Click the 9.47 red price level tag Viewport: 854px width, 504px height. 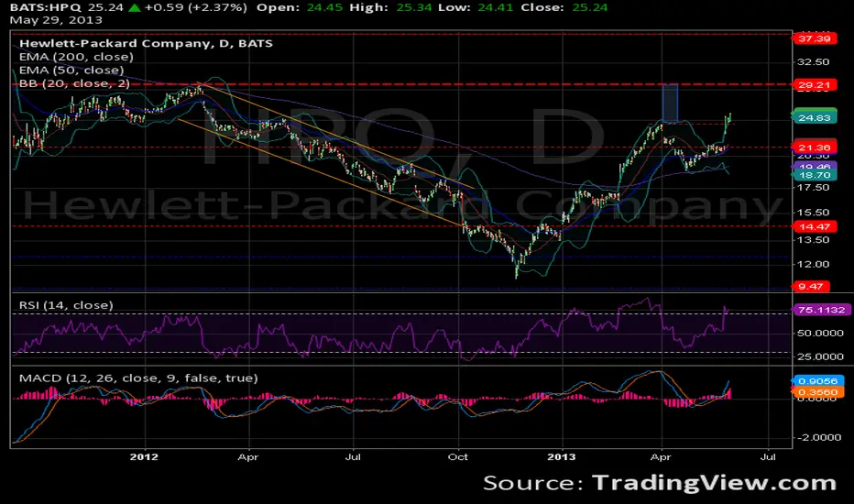click(811, 287)
